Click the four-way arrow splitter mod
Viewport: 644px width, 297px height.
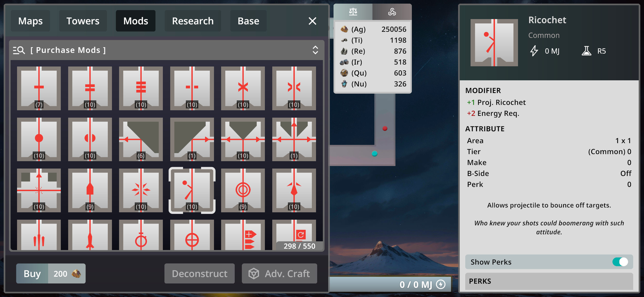[x=294, y=139]
